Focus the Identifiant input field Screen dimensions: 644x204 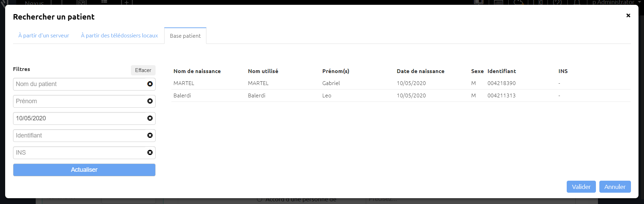click(x=80, y=135)
